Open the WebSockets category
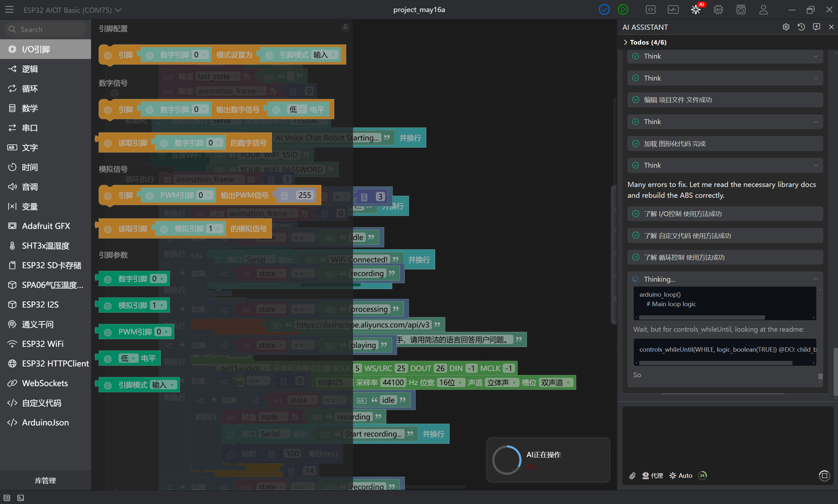This screenshot has width=838, height=504. click(46, 383)
